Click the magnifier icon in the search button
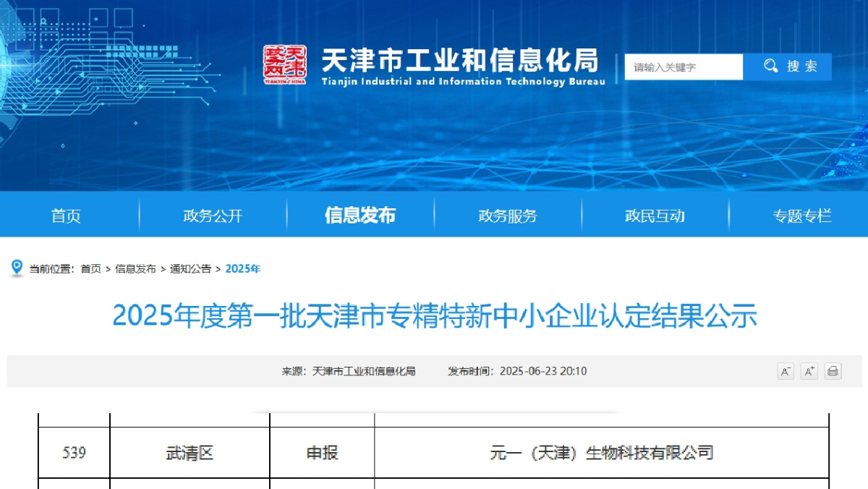Screen dimensions: 868x489 click(771, 67)
